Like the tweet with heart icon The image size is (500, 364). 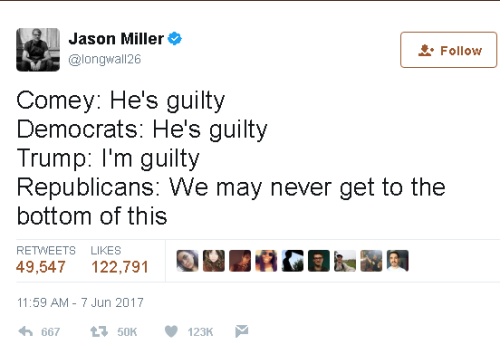171,331
